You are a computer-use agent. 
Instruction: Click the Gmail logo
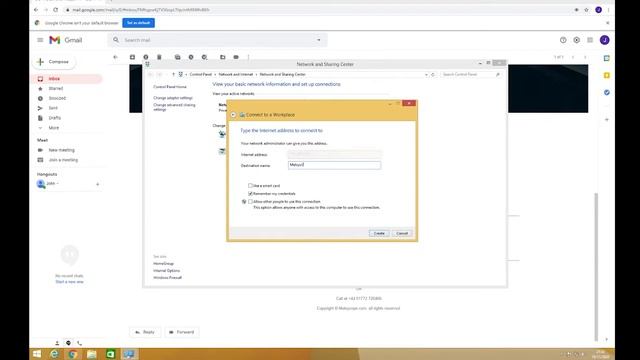point(66,40)
